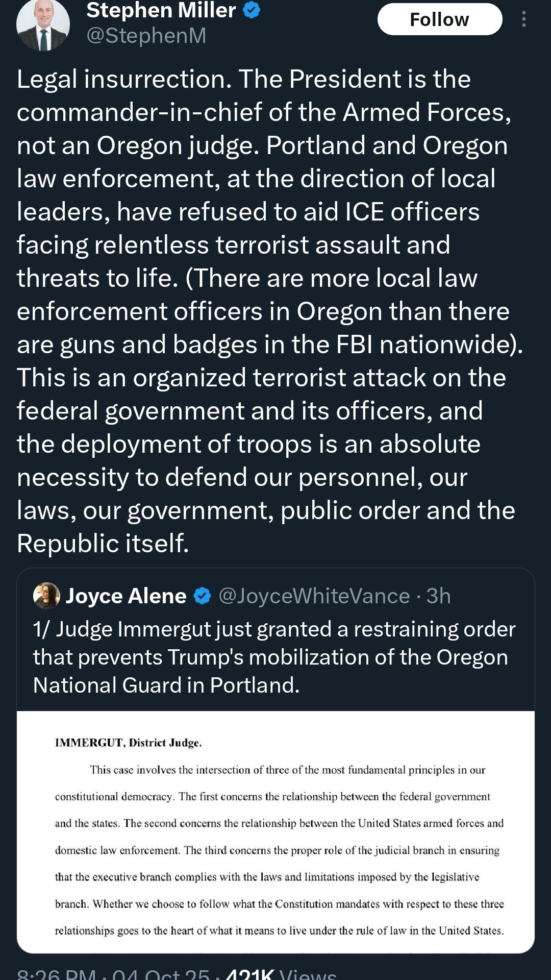The image size is (551, 980).
Task: Tap the Stephen Miller display name
Action: pos(161,10)
